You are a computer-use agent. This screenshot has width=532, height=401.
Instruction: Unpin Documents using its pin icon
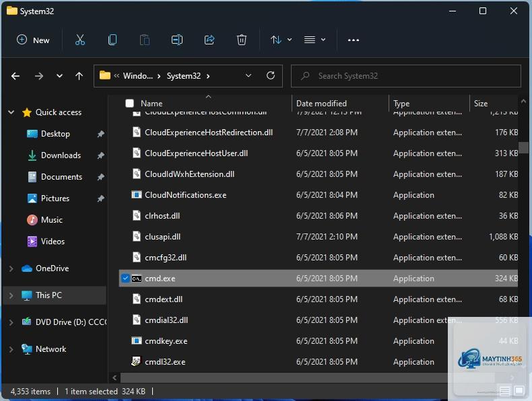tap(101, 177)
